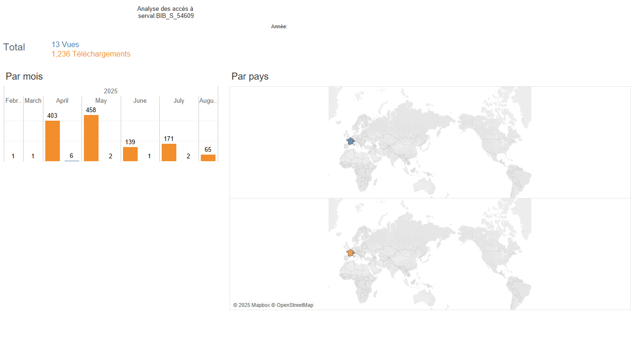Select the May downloads bar showing 458
Screen dimensions: 644x362
[x=91, y=138]
